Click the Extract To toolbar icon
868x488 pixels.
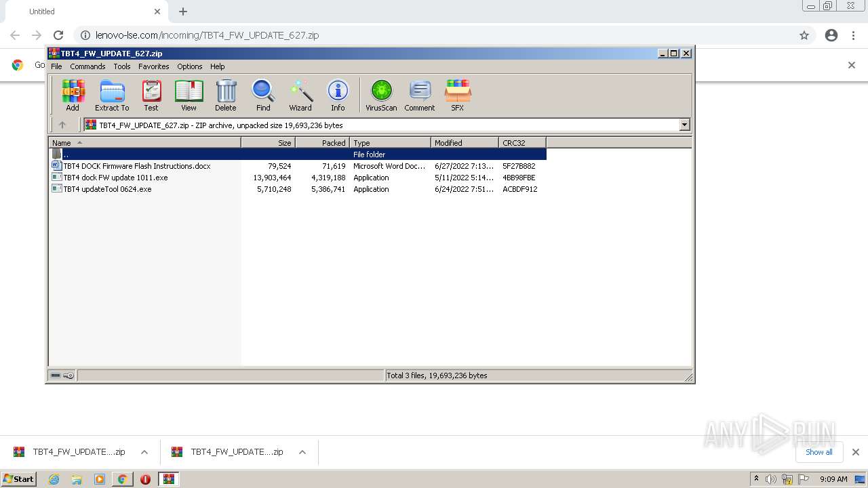[112, 95]
